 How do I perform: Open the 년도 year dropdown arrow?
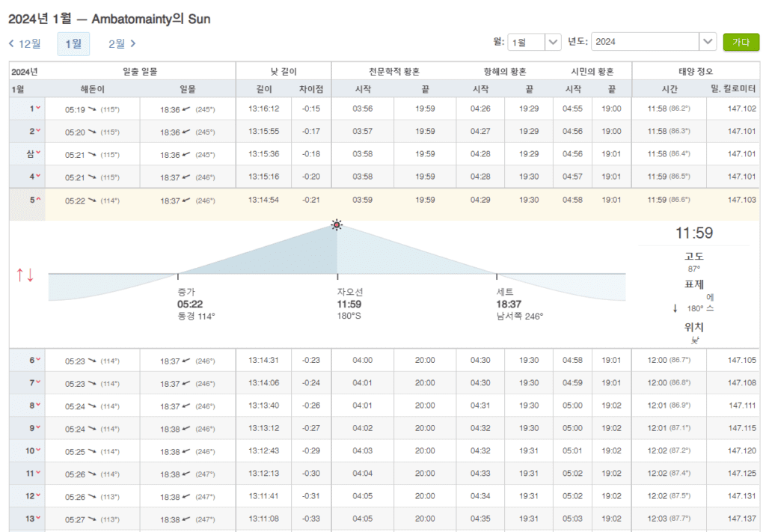[x=707, y=43]
